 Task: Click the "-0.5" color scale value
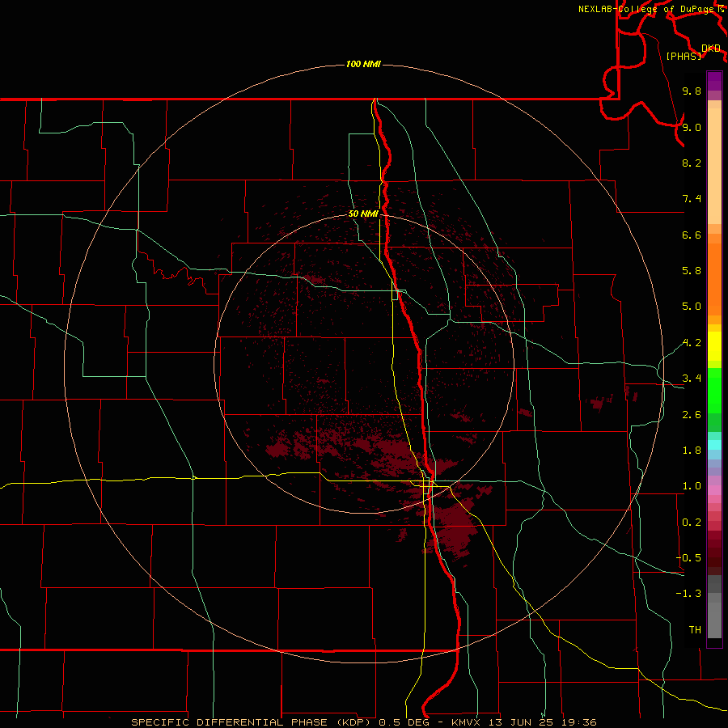point(688,558)
